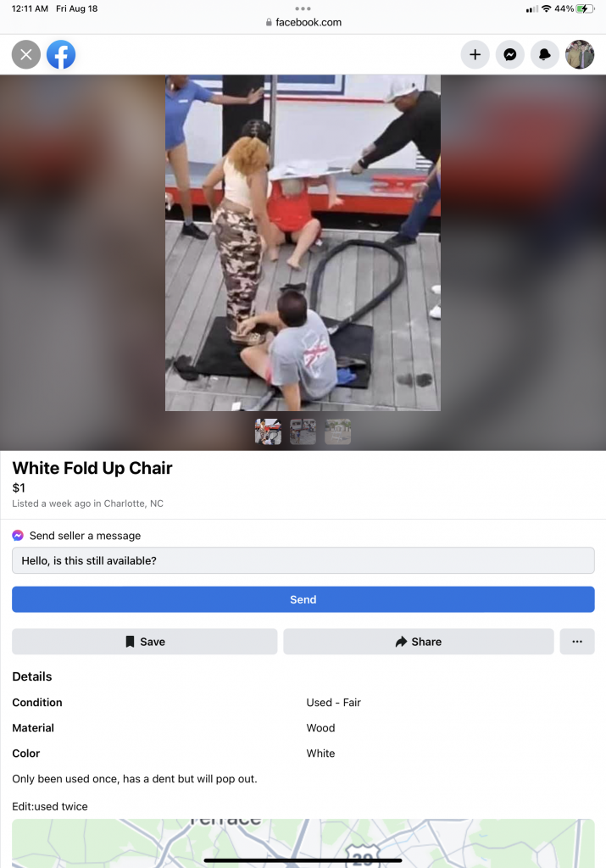The height and width of the screenshot is (868, 606).
Task: Open the location map preview
Action: point(303,843)
